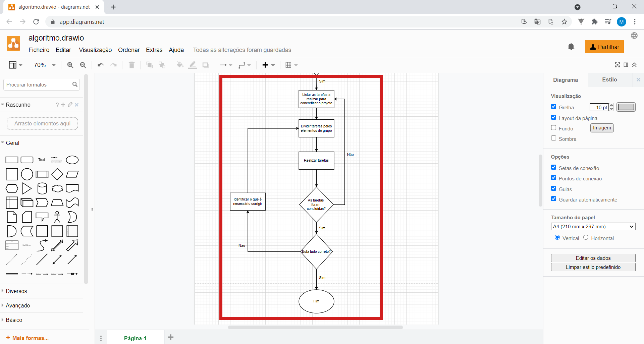Open the Ficheiro menu
The width and height of the screenshot is (644, 344).
(39, 50)
